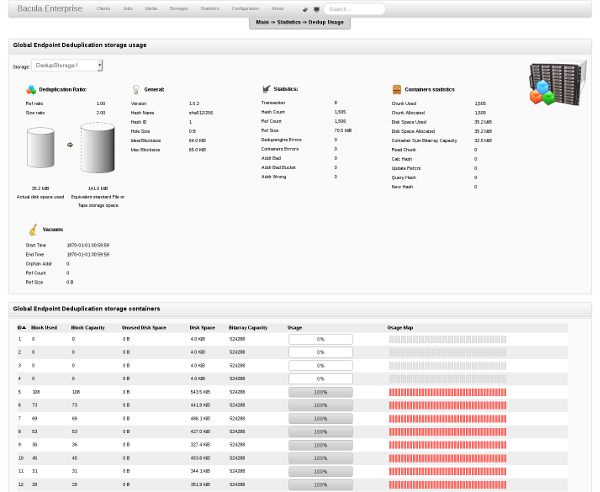Sort by Unused Disk Space column header
The image size is (600, 492).
pos(144,328)
